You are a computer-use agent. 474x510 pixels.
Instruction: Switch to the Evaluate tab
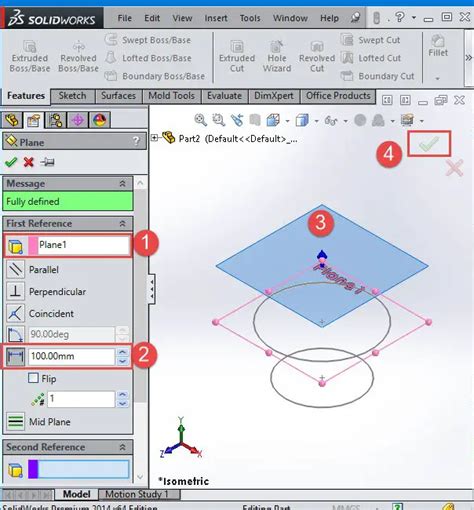tap(224, 96)
